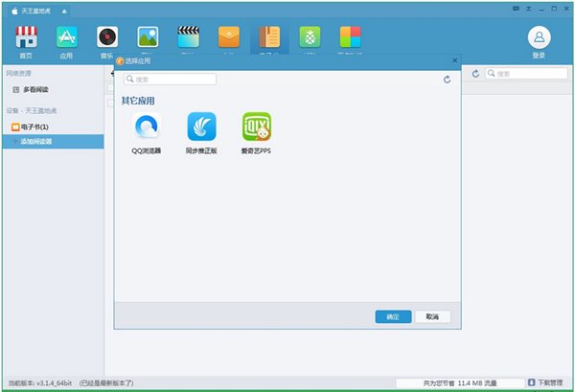Viewport: 575px width, 392px height.
Task: Click the 确定 confirm button
Action: tap(393, 317)
